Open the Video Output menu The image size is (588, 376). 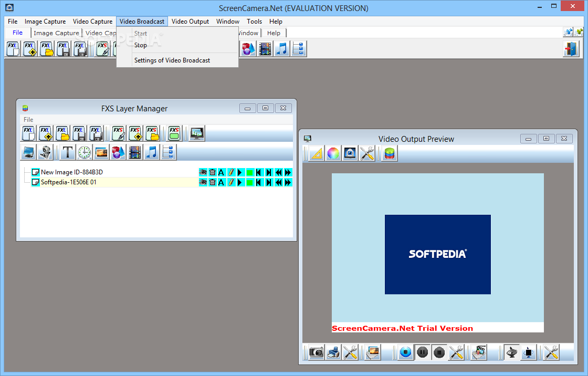click(190, 22)
